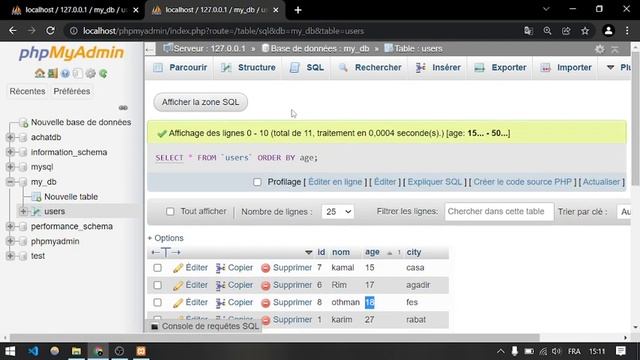Enable the Profilage checkbox
Image resolution: width=640 pixels, height=360 pixels.
point(257,182)
